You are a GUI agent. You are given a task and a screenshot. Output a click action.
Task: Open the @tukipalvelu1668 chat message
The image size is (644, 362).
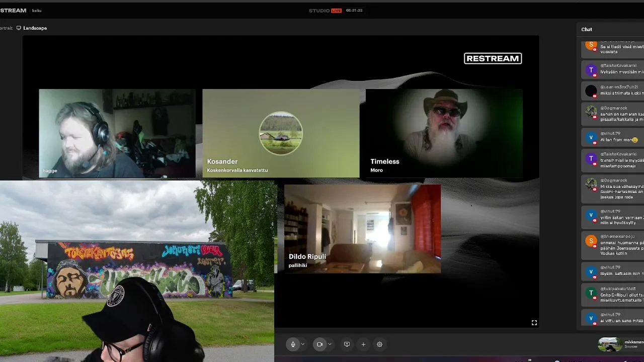pos(613,295)
